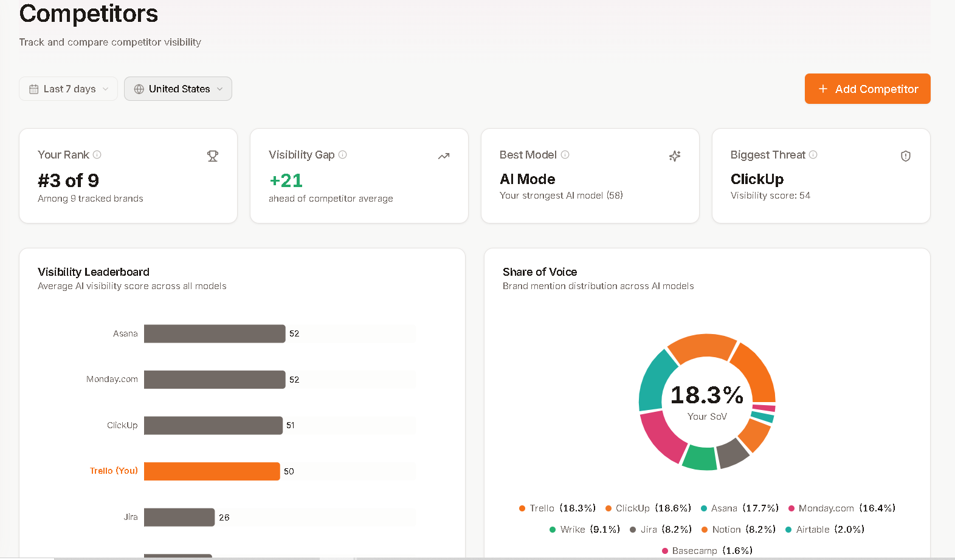The image size is (955, 560).
Task: Click the "AI Mode" best model value
Action: (x=528, y=179)
